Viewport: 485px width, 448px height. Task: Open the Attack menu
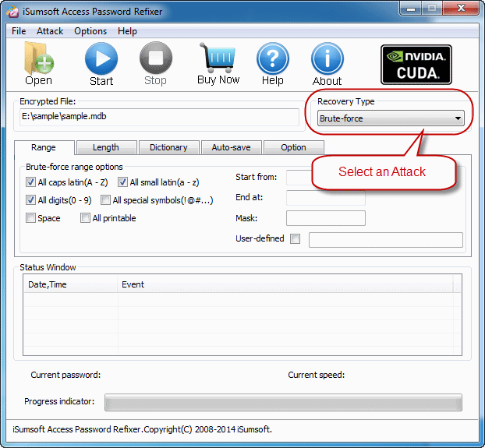[x=50, y=31]
